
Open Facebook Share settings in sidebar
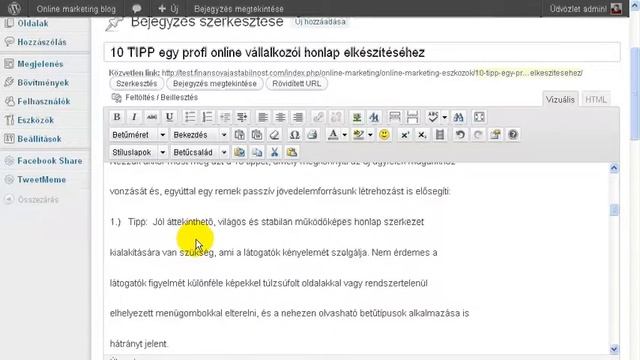tap(50, 161)
